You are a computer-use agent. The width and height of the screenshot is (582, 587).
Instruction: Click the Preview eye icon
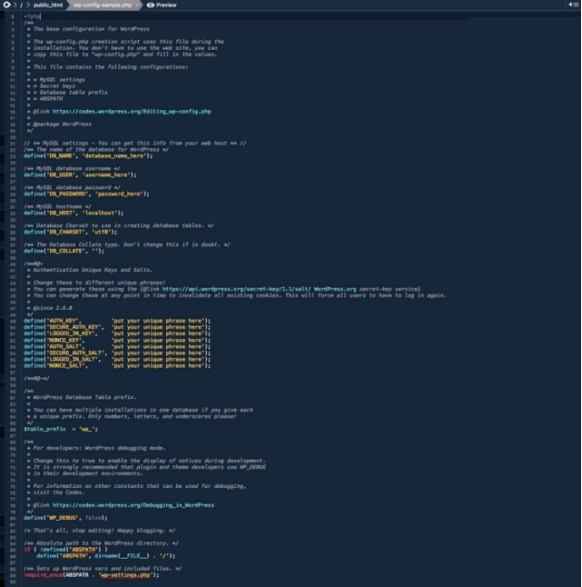point(150,5)
